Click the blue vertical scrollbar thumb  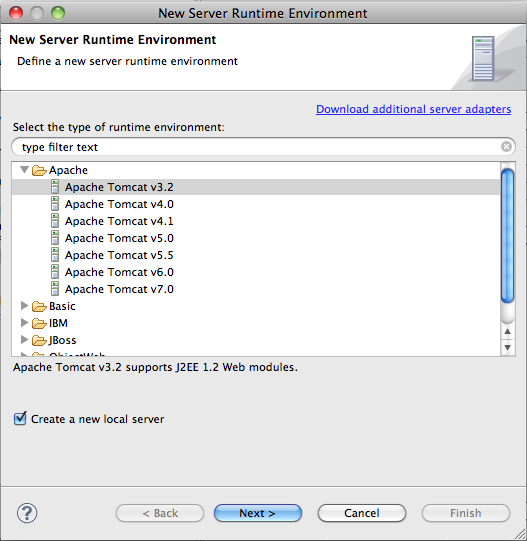coord(507,236)
